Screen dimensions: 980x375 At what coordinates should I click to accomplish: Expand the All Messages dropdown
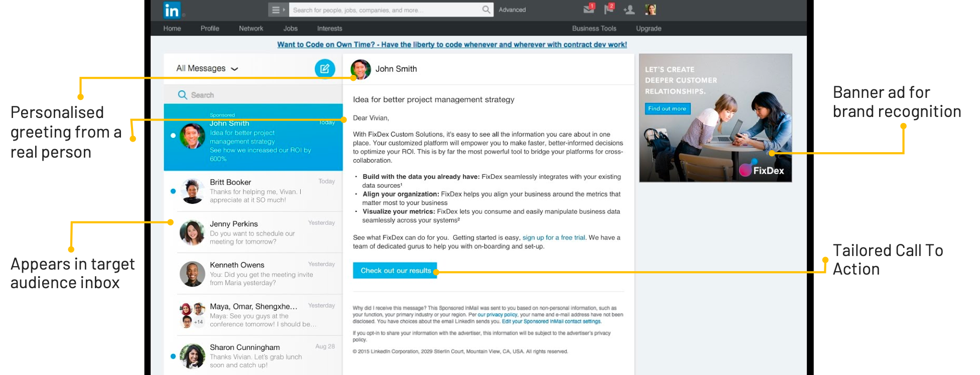[207, 68]
